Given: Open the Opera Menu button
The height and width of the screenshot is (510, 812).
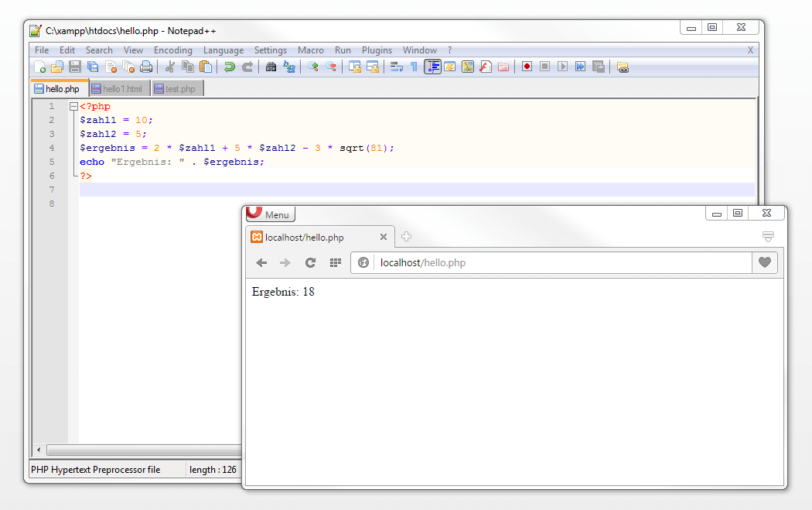Looking at the screenshot, I should (270, 214).
